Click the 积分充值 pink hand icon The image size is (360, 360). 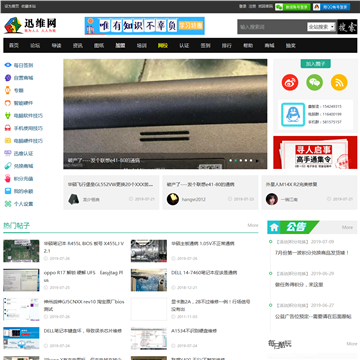[8, 178]
